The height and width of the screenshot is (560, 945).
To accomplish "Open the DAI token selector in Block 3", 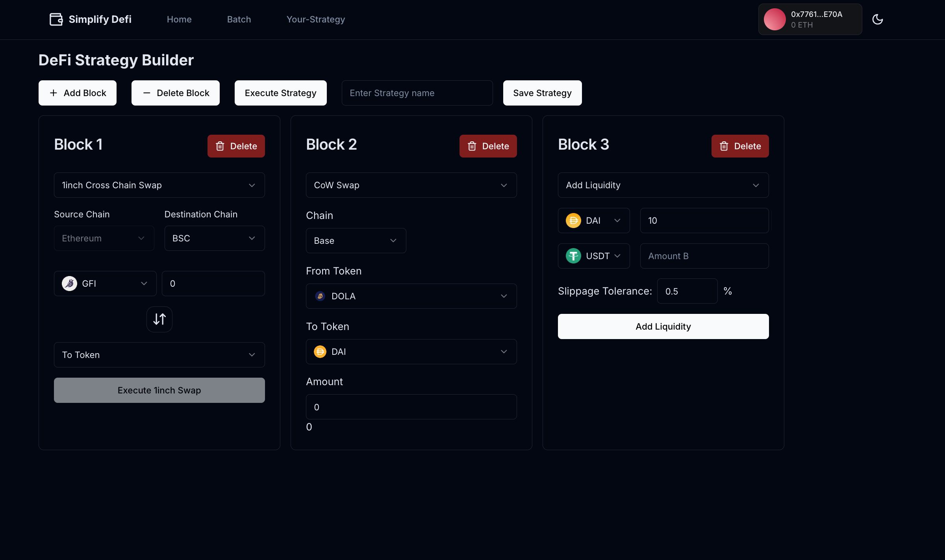I will coord(594,221).
